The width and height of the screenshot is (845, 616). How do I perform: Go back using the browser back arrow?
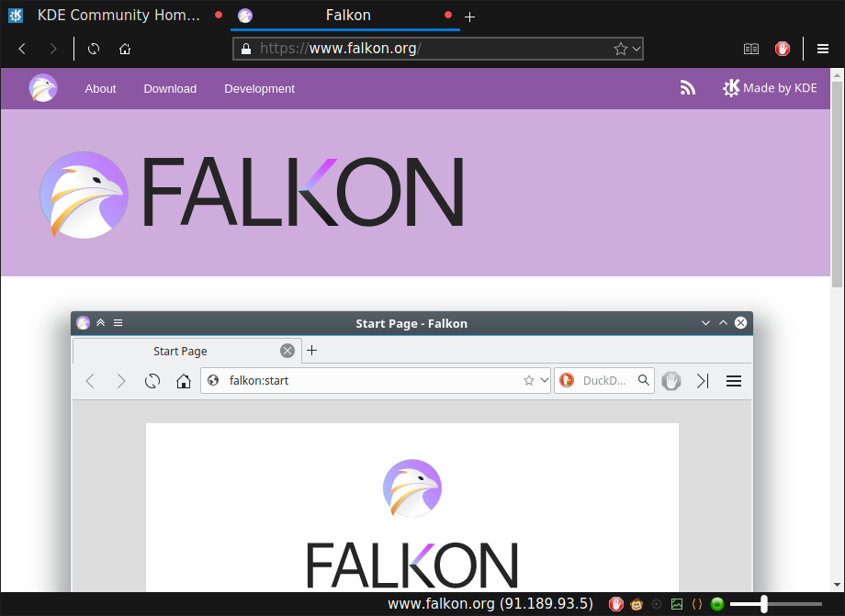22,49
